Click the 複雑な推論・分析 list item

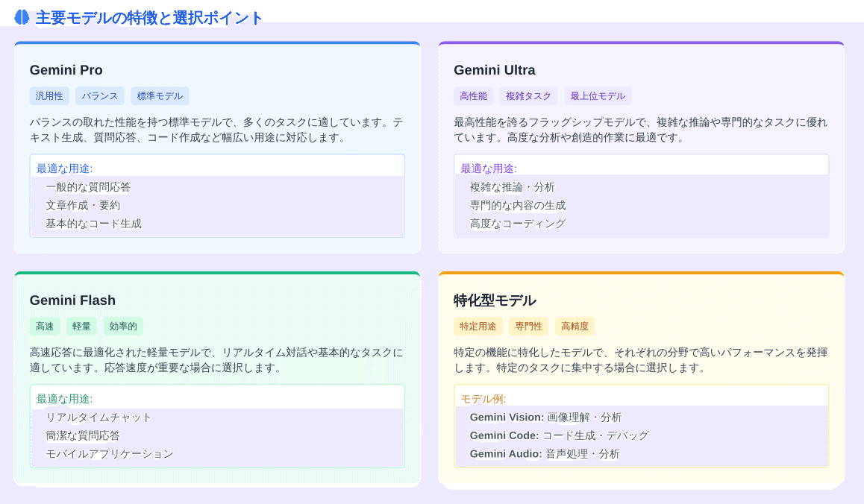(x=513, y=187)
